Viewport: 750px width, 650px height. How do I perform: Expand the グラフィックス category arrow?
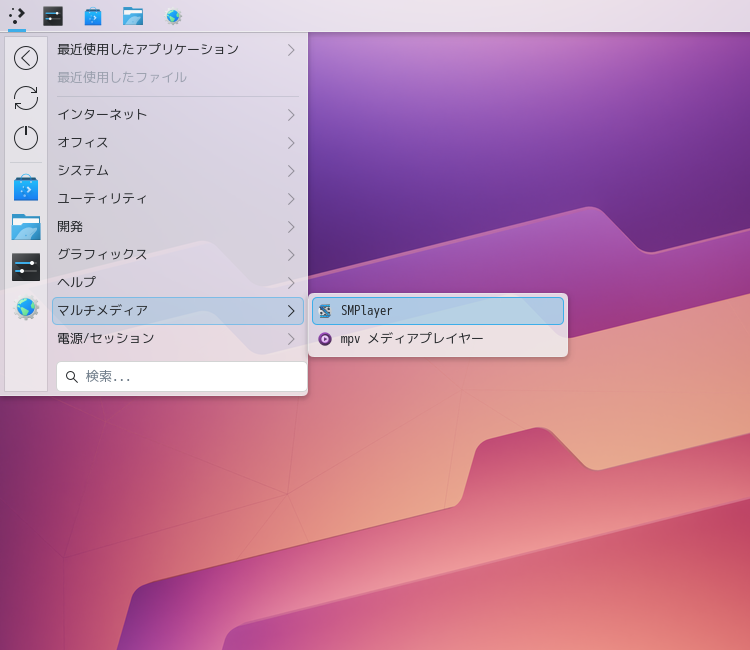click(291, 255)
